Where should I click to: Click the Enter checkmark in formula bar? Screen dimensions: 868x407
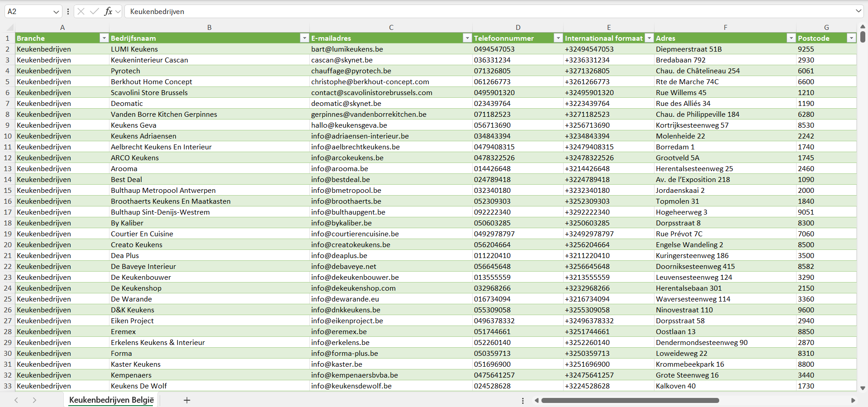coord(95,11)
